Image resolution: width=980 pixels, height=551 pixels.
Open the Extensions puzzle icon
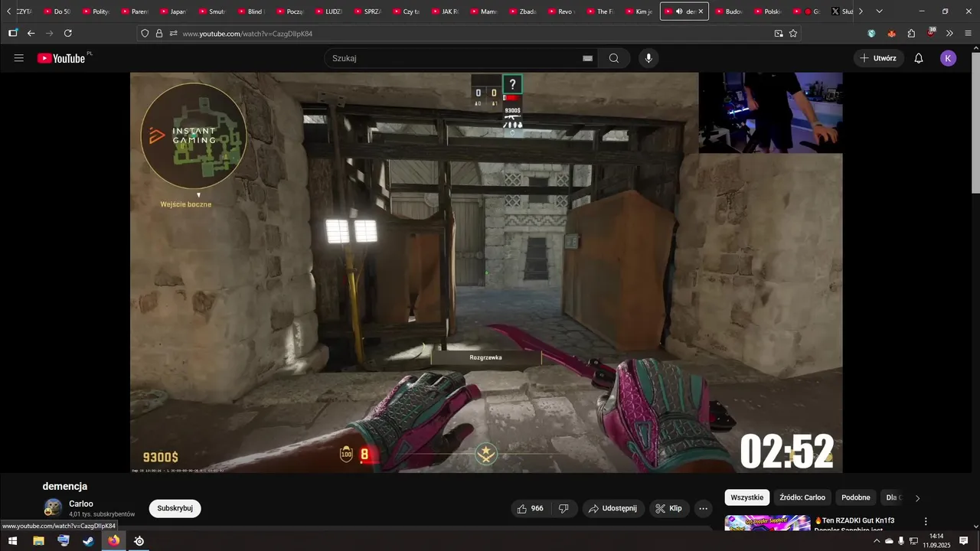tap(911, 34)
